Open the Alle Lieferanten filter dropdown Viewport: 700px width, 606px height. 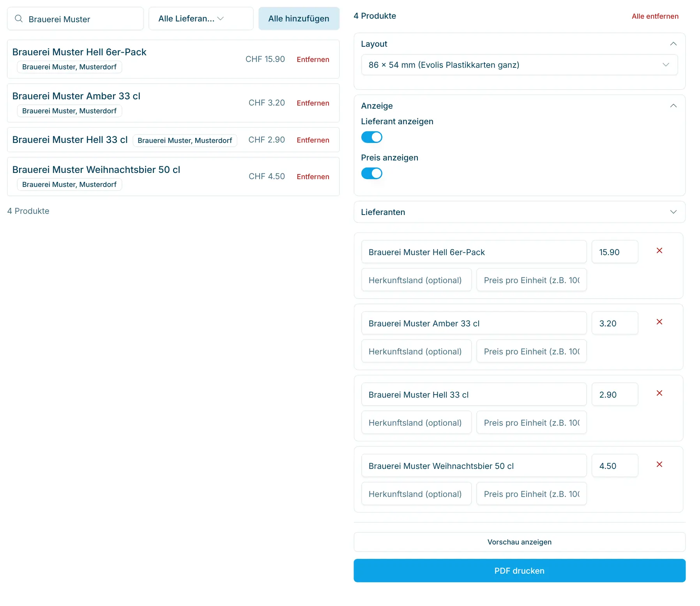tap(201, 19)
